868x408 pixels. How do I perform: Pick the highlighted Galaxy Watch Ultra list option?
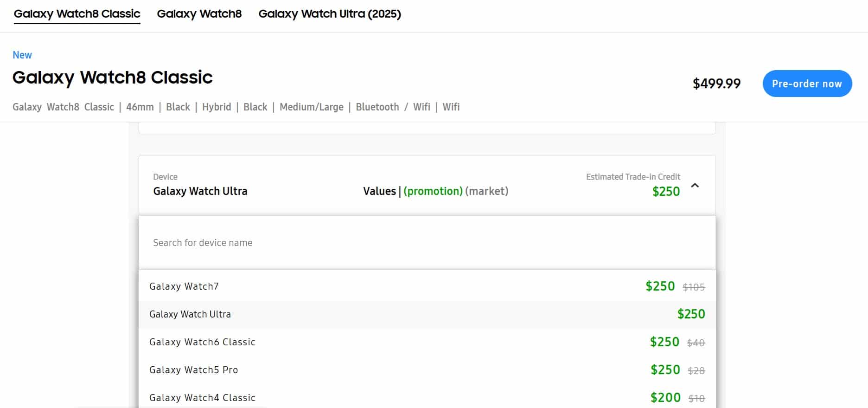tap(190, 314)
